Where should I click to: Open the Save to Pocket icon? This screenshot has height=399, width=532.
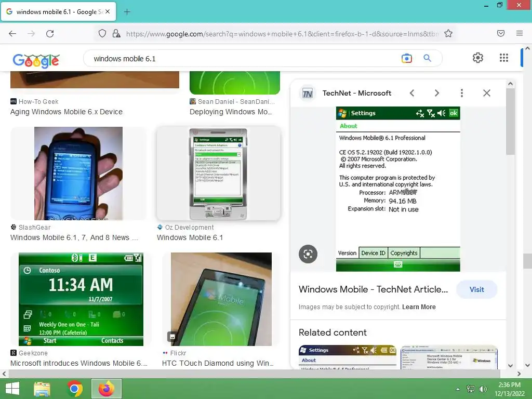[501, 33]
